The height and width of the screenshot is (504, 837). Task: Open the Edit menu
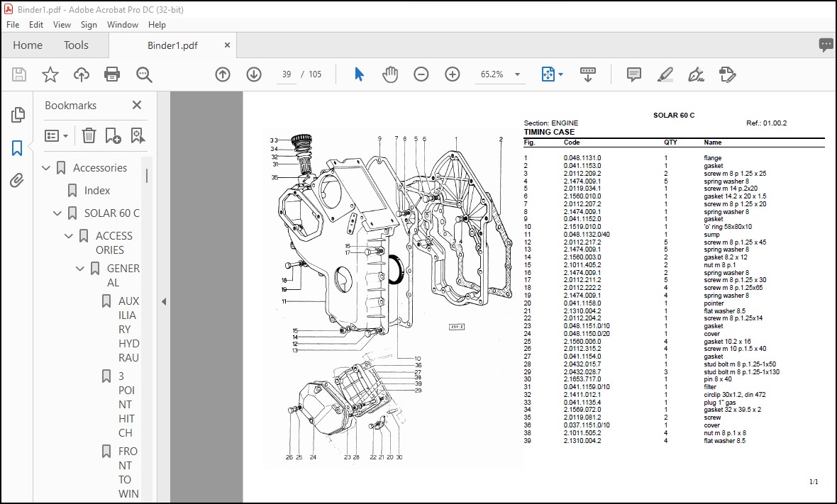(x=36, y=25)
